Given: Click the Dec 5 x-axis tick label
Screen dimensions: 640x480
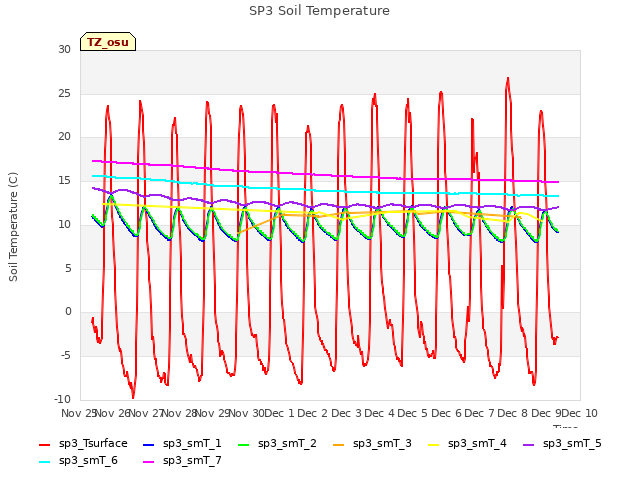Looking at the screenshot, I should click(412, 413).
